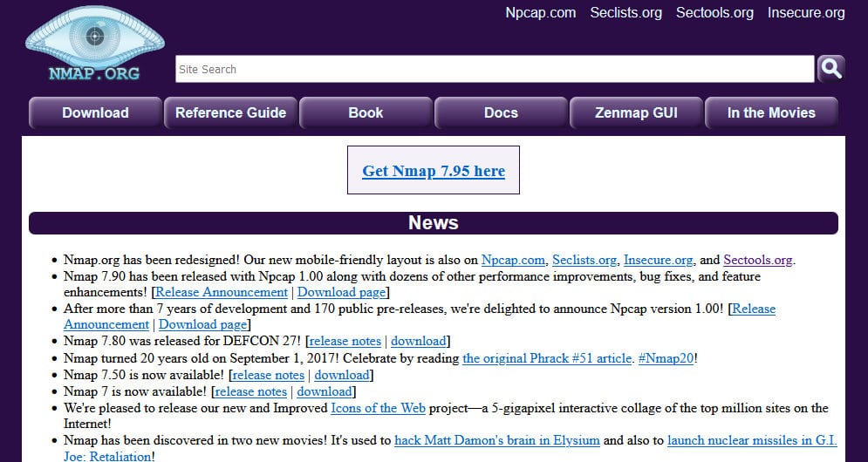Screen dimensions: 868x462
Task: Click the Nmap.org eye logo
Action: click(x=95, y=44)
